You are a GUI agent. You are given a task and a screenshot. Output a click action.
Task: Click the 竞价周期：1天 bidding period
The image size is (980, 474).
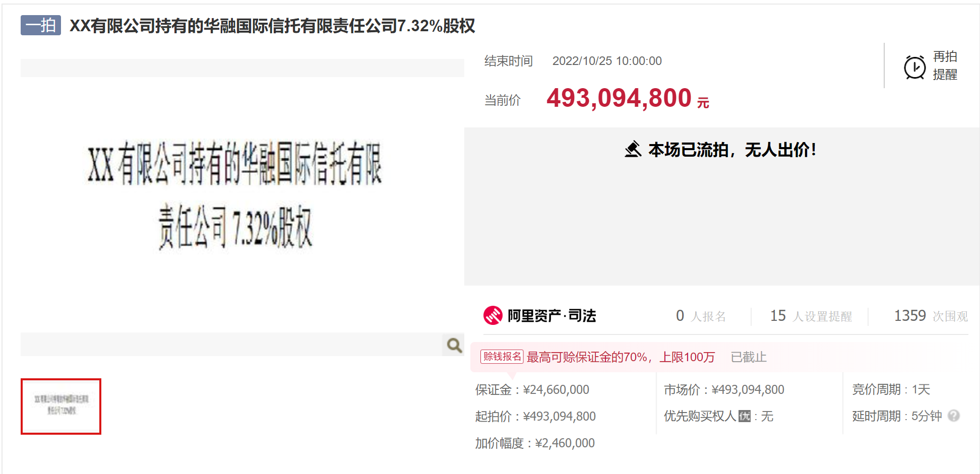[891, 389]
